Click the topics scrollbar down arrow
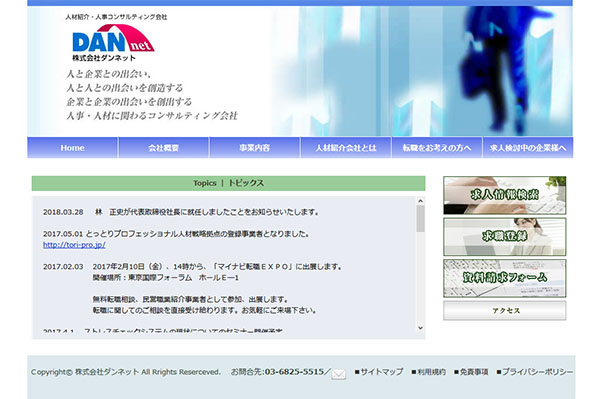The width and height of the screenshot is (600, 399). coord(421,328)
